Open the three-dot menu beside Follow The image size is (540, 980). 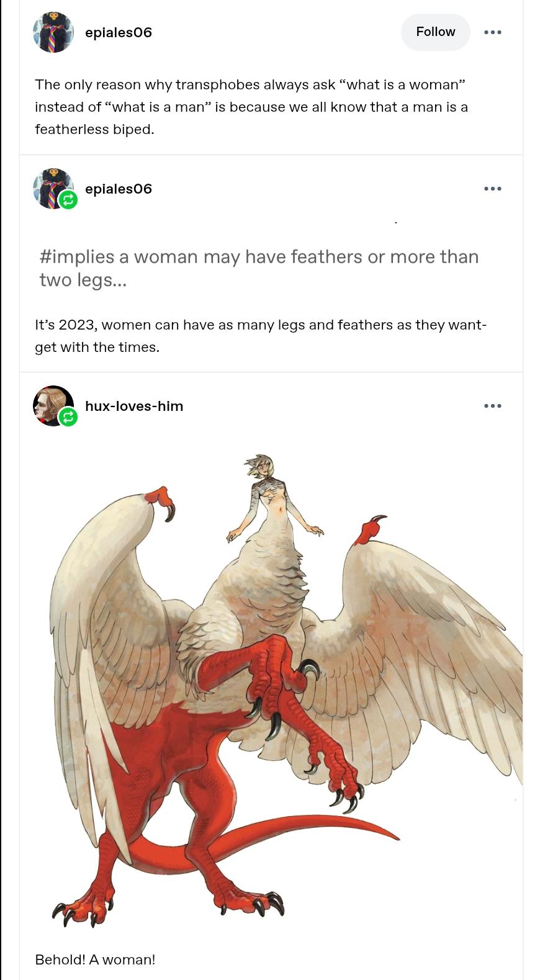point(492,32)
